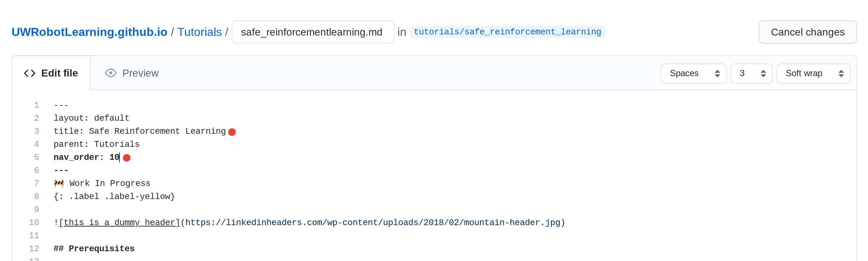The height and width of the screenshot is (261, 868).
Task: Click the tutorials/safe_reinforcement_learning branch label
Action: 507,32
